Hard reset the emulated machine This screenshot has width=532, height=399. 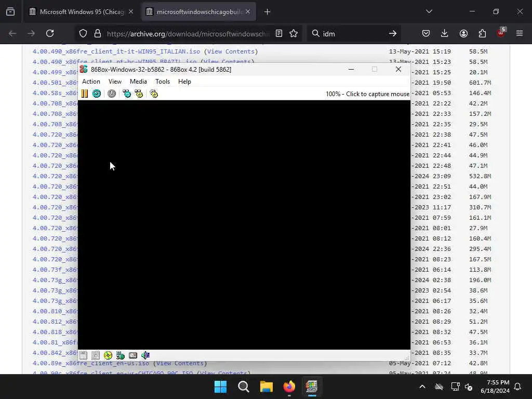click(97, 94)
